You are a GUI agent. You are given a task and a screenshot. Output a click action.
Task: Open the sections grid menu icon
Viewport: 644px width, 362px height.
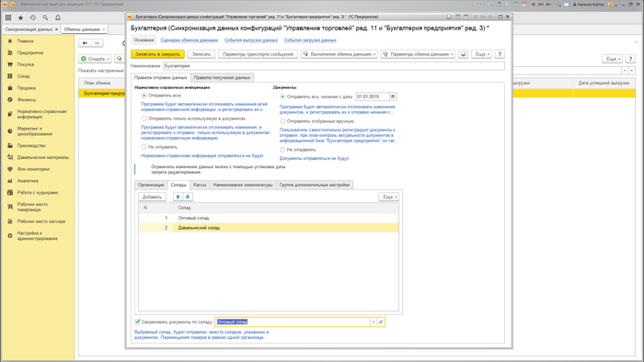tap(7, 17)
